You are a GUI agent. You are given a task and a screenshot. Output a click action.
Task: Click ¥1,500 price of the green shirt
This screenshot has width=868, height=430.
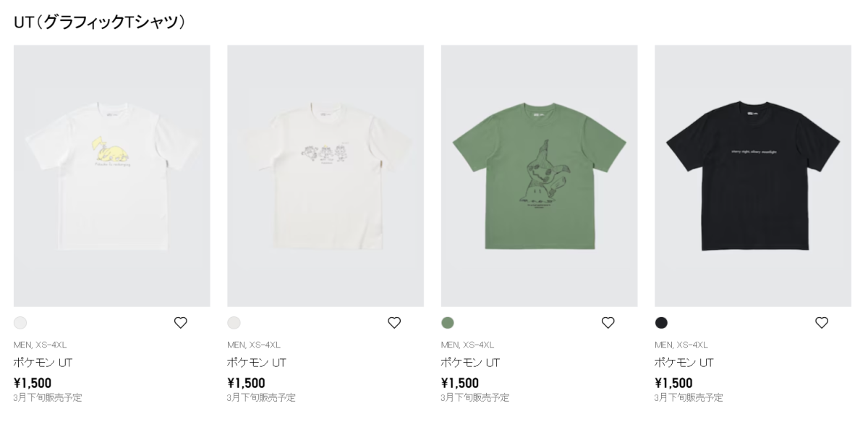[460, 383]
